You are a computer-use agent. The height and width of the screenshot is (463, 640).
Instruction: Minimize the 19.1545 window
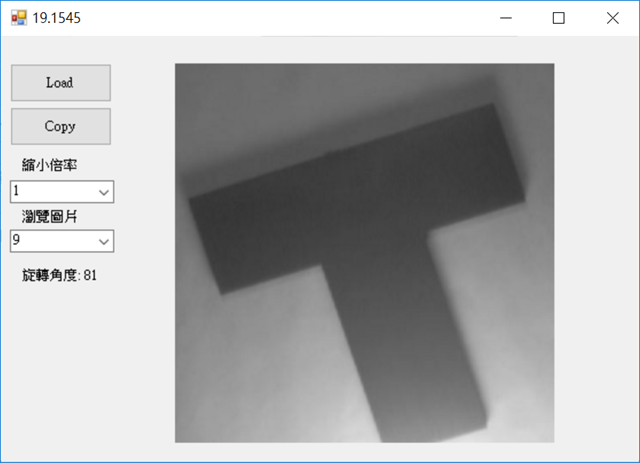(x=506, y=18)
